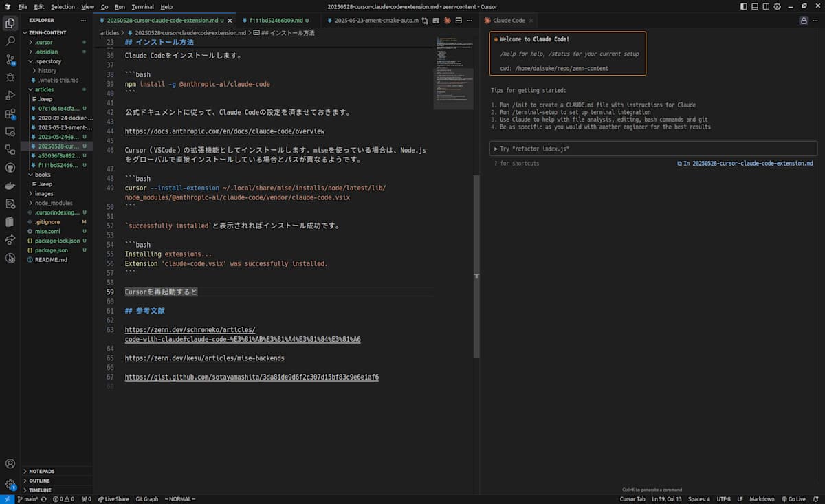Click the docs.anthropic.com overview link
The width and height of the screenshot is (825, 504).
[225, 131]
